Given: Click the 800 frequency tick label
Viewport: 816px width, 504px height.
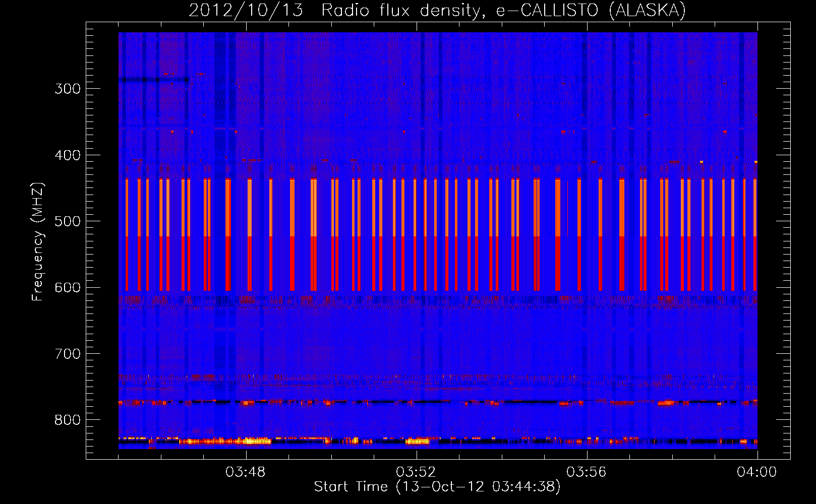Looking at the screenshot, I should pos(68,420).
